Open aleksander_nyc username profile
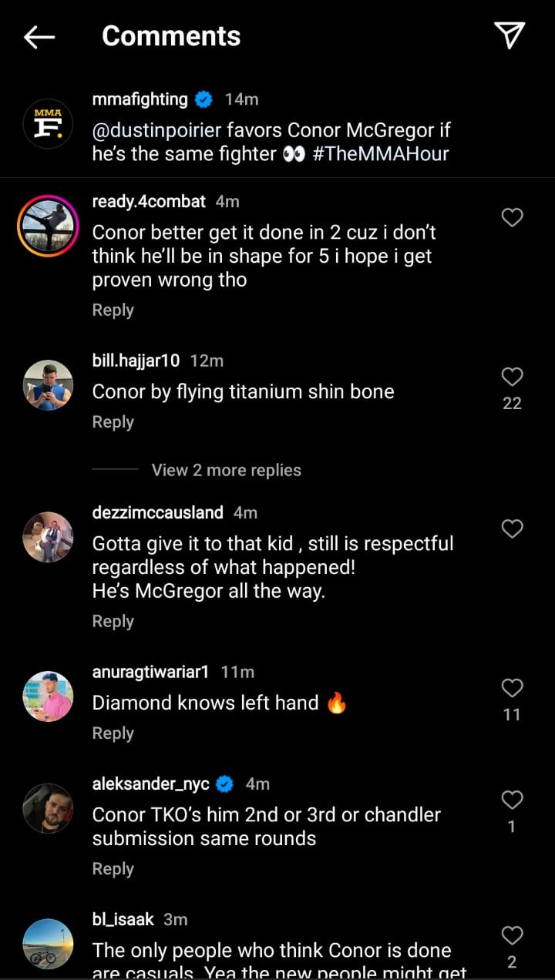The image size is (555, 980). click(x=150, y=784)
